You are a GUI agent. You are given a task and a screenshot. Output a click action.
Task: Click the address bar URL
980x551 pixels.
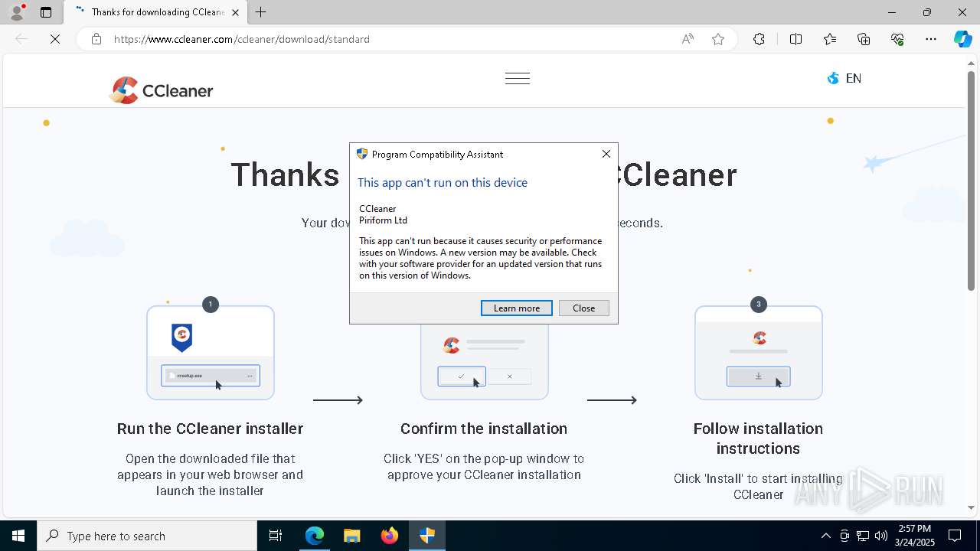(242, 39)
